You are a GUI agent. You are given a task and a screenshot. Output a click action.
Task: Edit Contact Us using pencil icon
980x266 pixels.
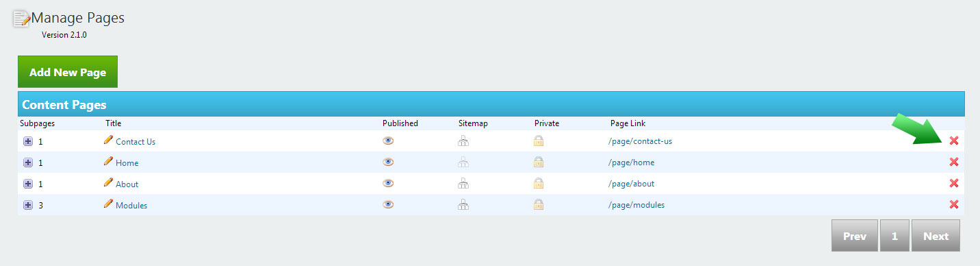pyautogui.click(x=108, y=140)
